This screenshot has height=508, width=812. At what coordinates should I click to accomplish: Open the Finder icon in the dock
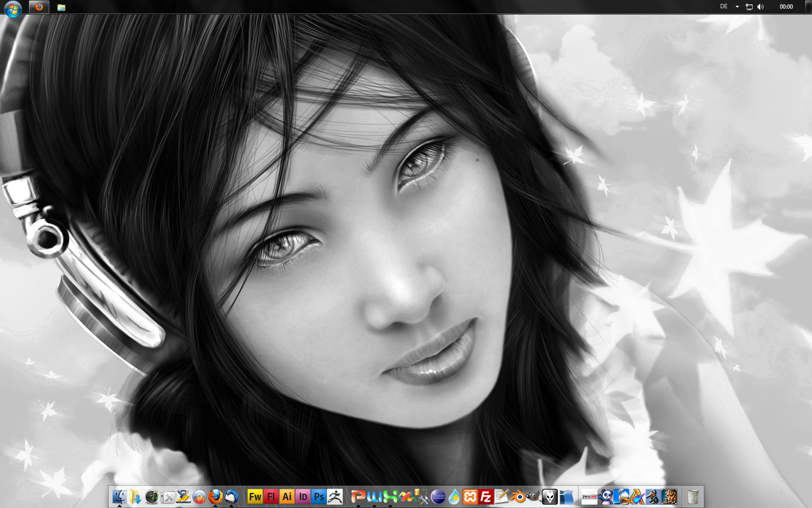click(119, 497)
